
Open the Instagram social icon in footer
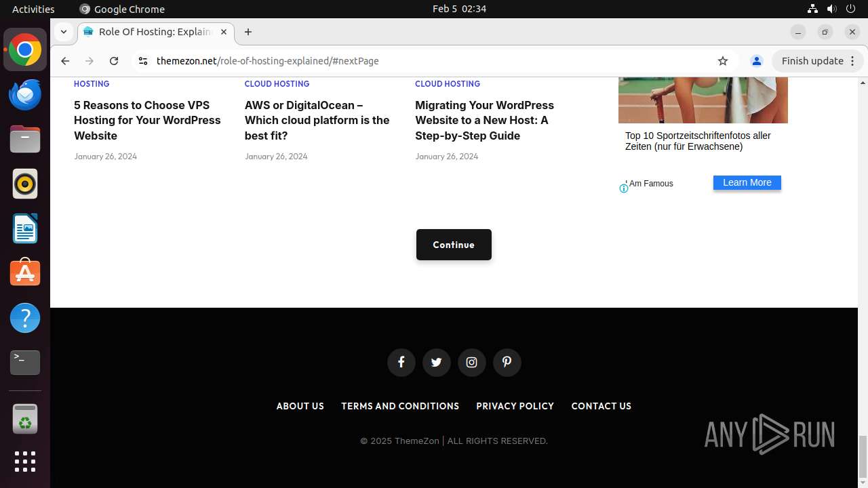[472, 362]
